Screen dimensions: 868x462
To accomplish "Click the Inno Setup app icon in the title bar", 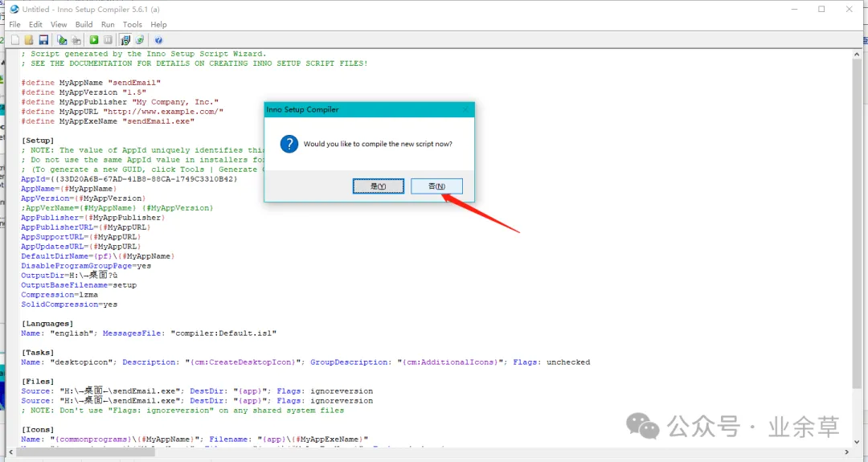I will click(x=14, y=10).
